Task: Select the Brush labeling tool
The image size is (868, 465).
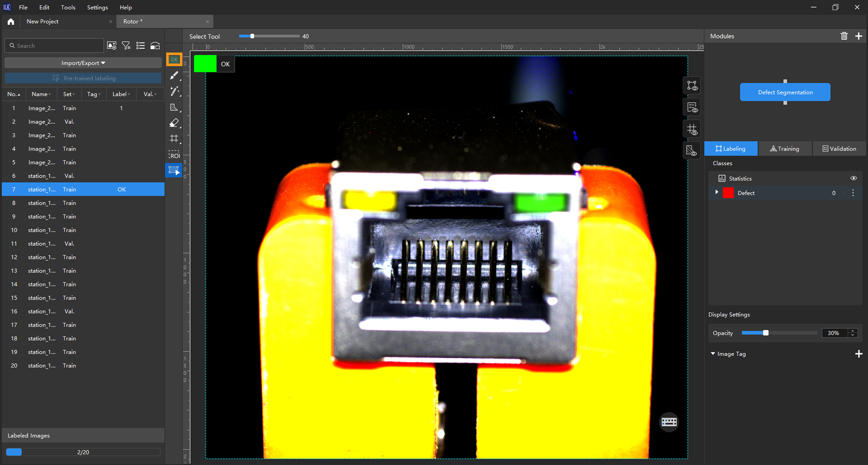Action: [x=174, y=76]
